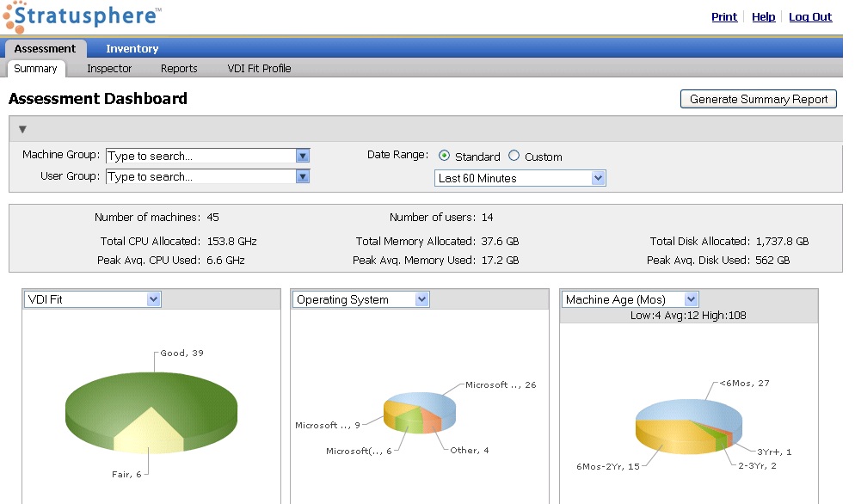
Task: Open the Operating System chart selector
Action: [361, 299]
